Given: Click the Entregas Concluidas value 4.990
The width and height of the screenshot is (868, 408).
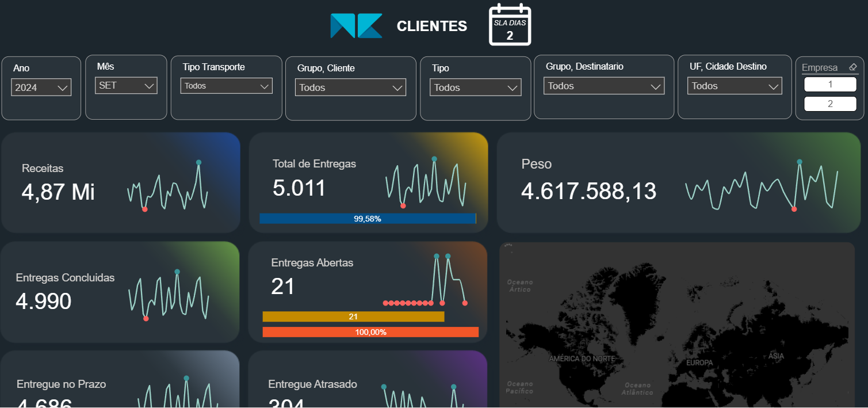Looking at the screenshot, I should [x=44, y=301].
